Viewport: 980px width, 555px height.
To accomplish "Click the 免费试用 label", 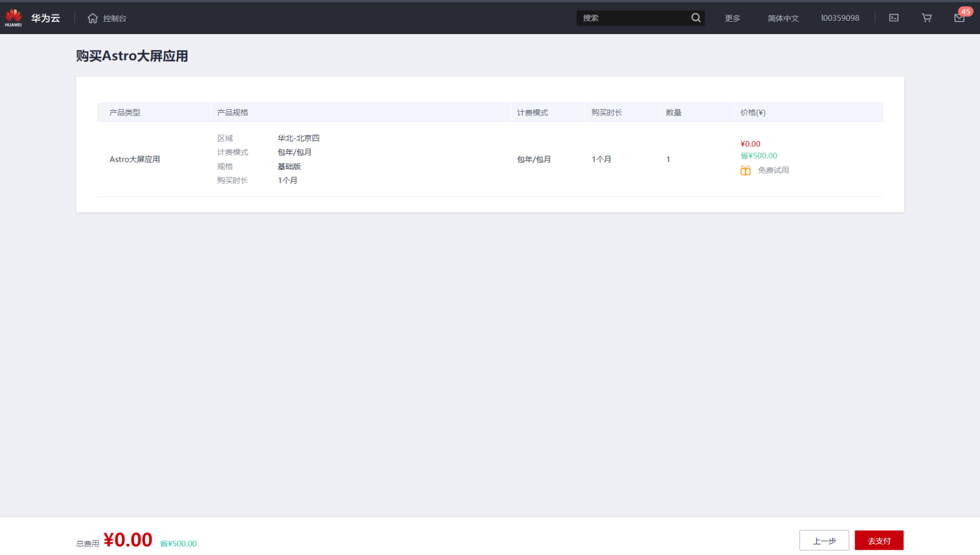I will tap(773, 170).
